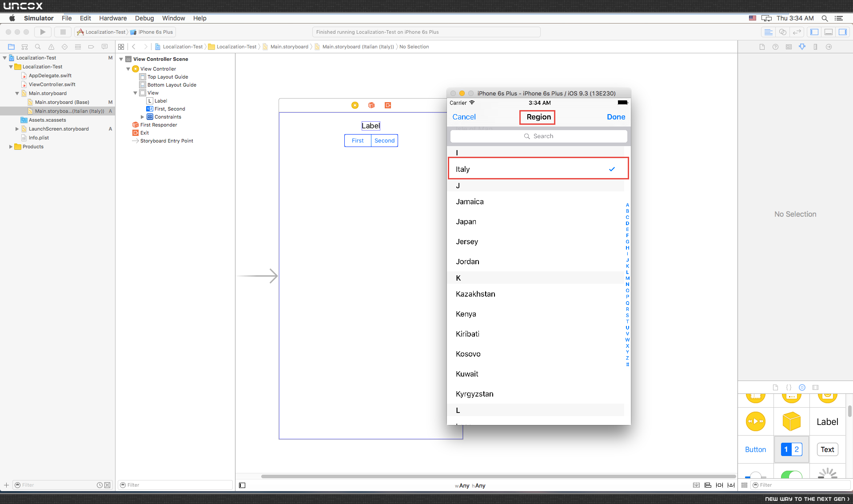Select the First segment in storyboard canvas
Screen dimensions: 853x504
coord(358,141)
